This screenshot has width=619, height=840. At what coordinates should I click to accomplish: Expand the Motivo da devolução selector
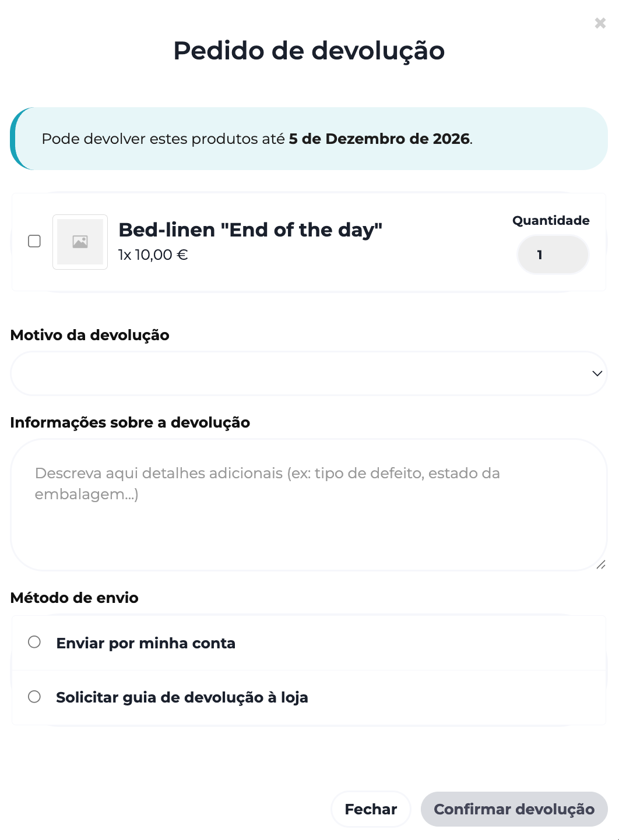308,373
